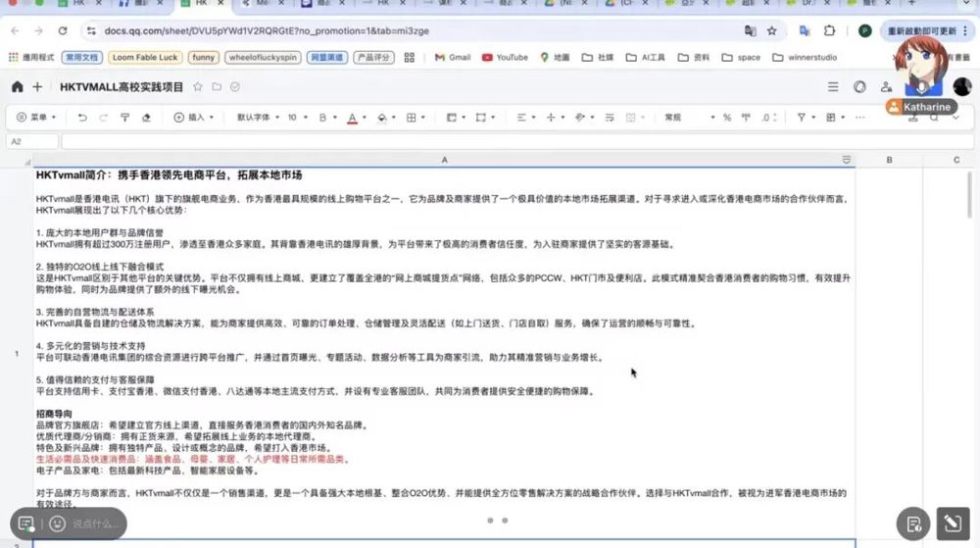
Task: Open comment chat icon at bottom left
Action: point(26,523)
